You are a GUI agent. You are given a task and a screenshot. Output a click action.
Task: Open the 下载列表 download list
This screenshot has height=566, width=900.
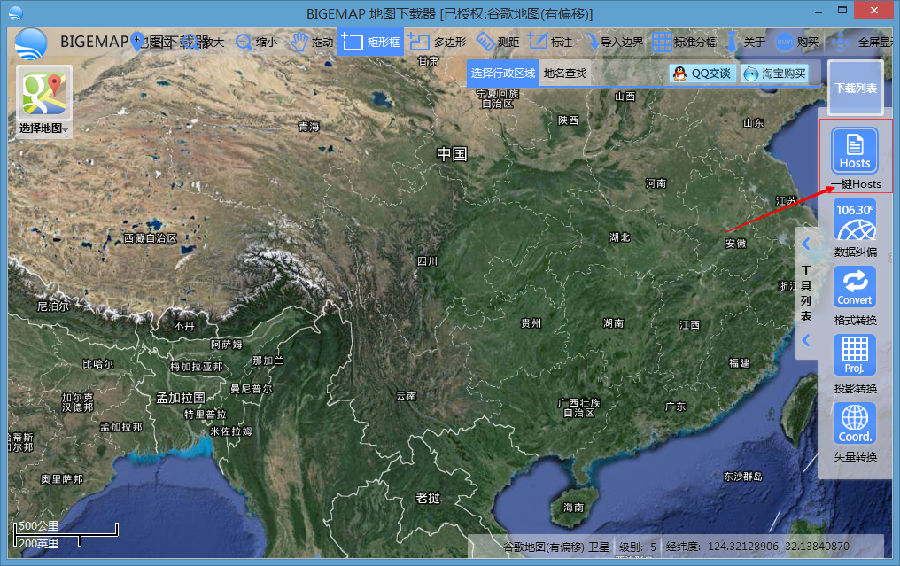[x=855, y=88]
